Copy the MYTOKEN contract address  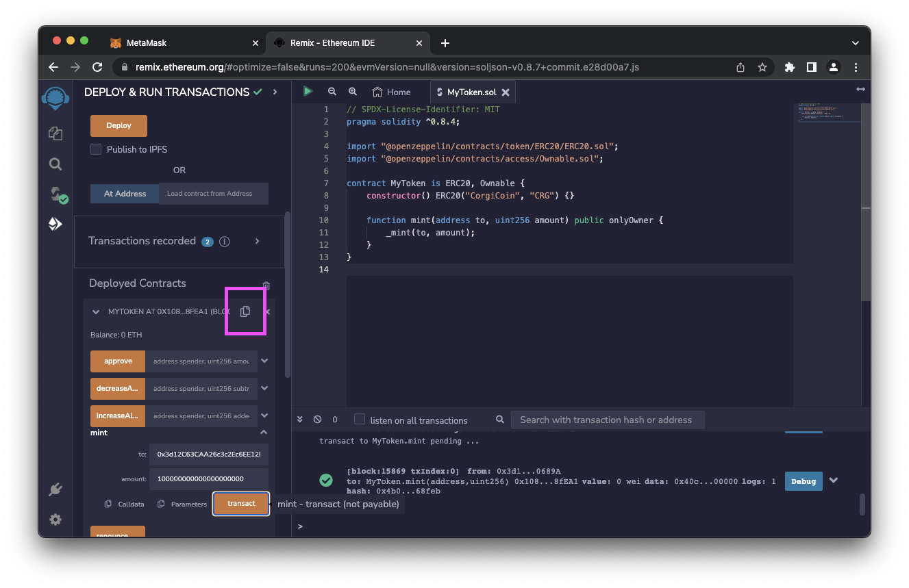pyautogui.click(x=245, y=311)
